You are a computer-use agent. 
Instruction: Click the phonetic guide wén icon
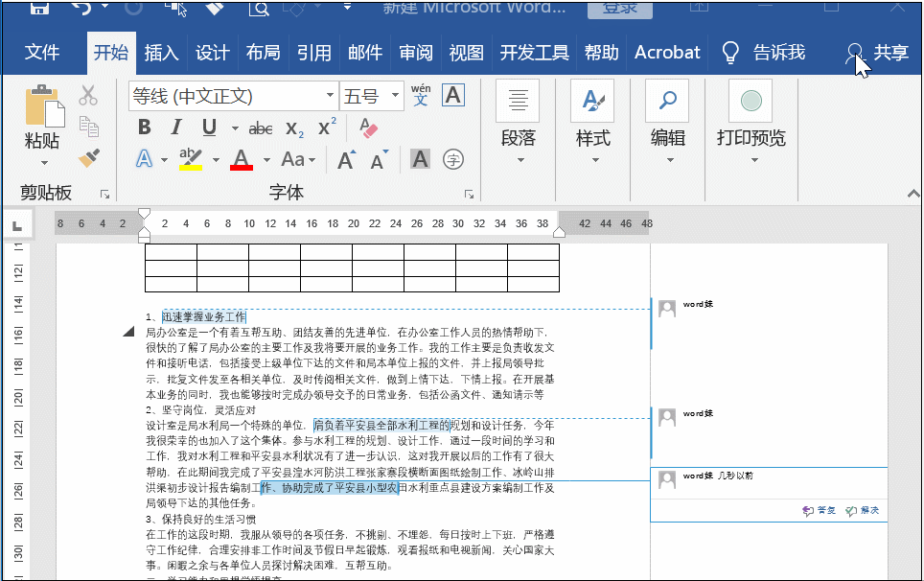[x=420, y=95]
